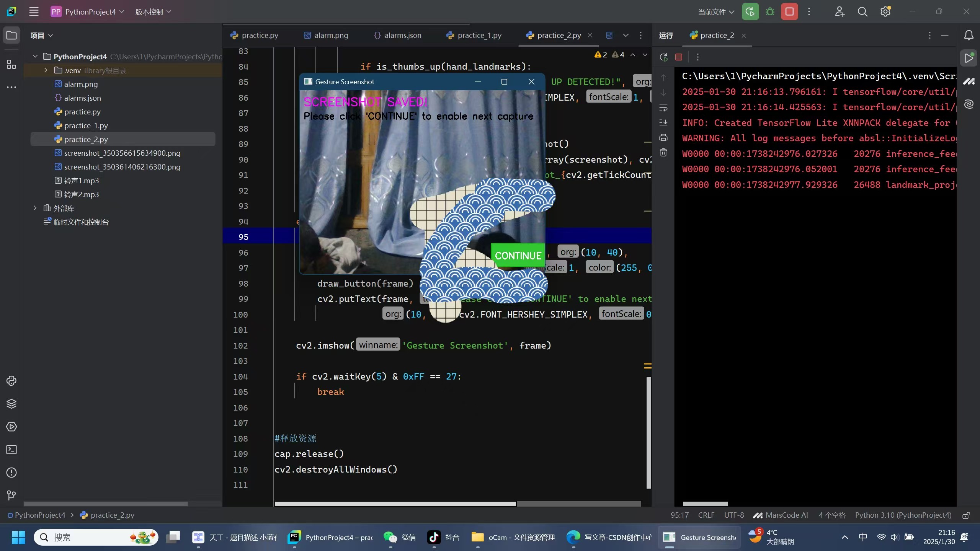Click CONTINUE in the Gesture Screenshot window

point(517,255)
